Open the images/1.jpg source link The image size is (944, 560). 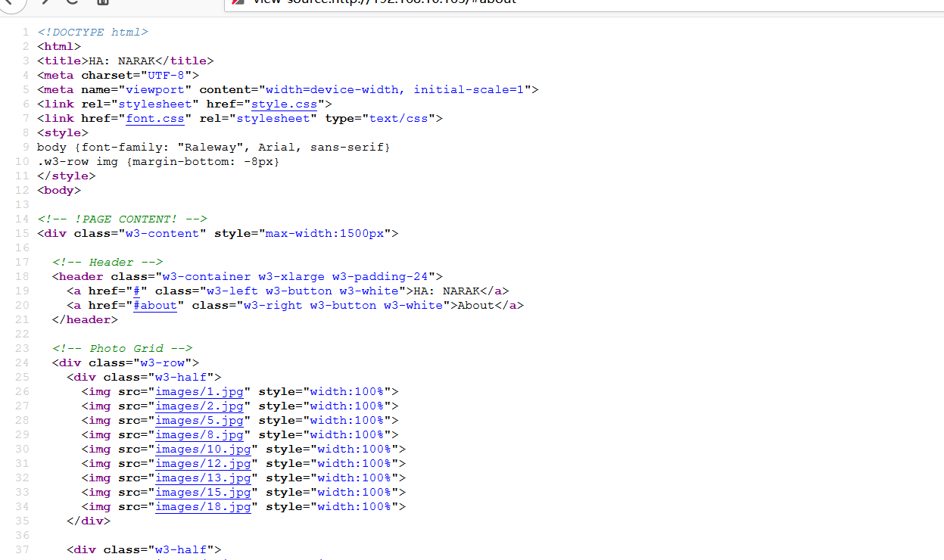(x=199, y=391)
